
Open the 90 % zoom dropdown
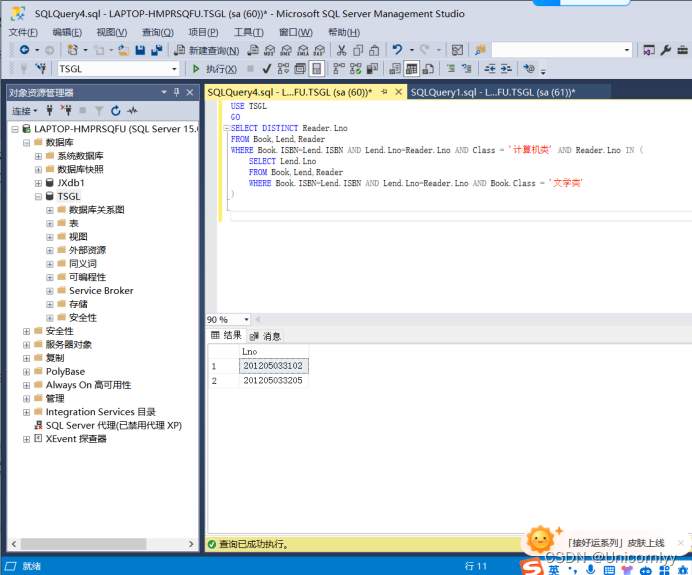click(x=246, y=319)
